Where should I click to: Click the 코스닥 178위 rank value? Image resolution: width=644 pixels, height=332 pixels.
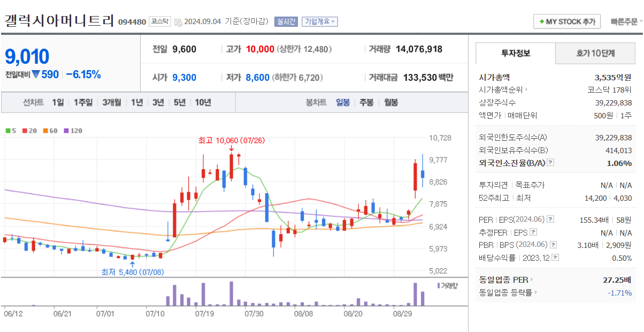(609, 90)
